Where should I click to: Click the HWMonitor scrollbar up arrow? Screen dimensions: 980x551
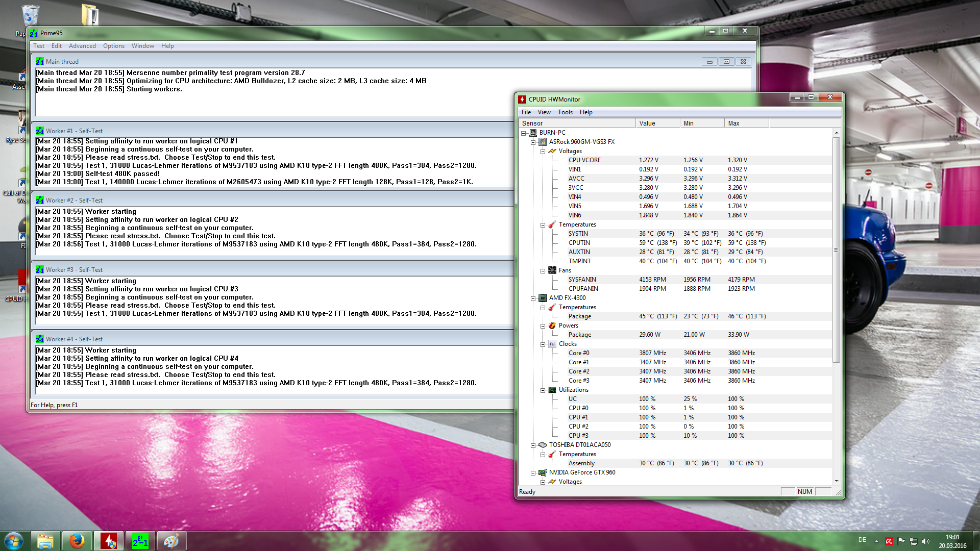[x=836, y=133]
